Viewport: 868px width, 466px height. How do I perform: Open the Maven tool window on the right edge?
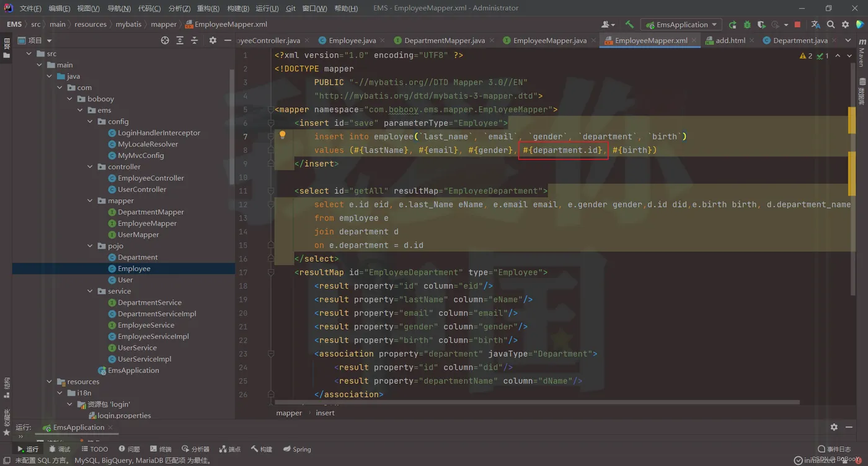coord(862,53)
